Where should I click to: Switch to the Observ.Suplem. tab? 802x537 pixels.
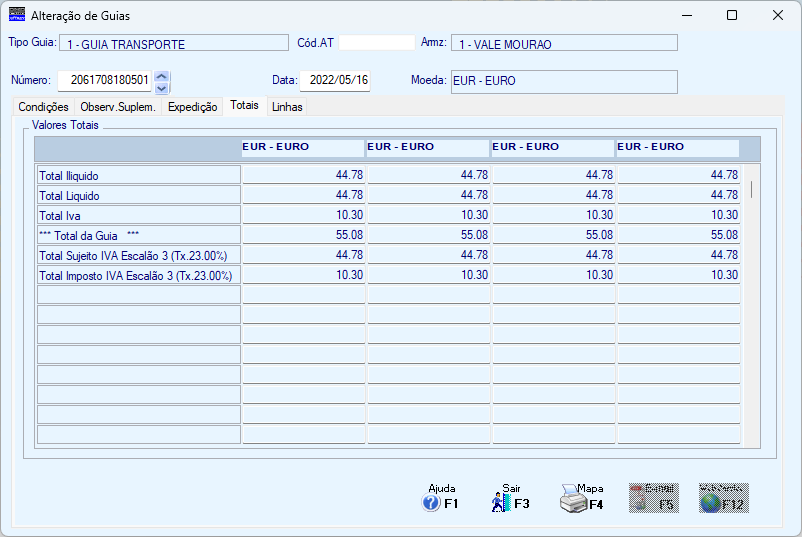pyautogui.click(x=118, y=107)
